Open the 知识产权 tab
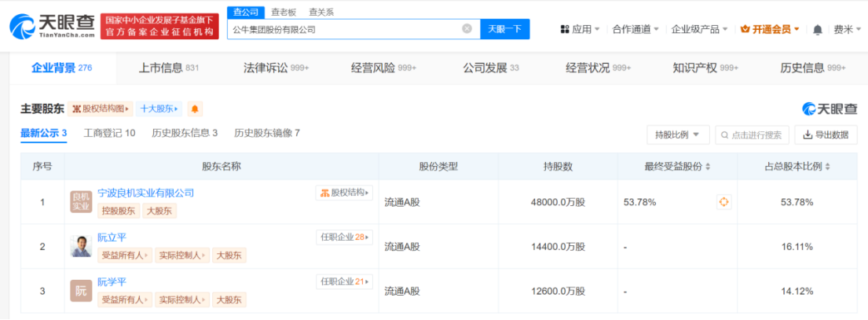The width and height of the screenshot is (868, 320). pos(705,68)
